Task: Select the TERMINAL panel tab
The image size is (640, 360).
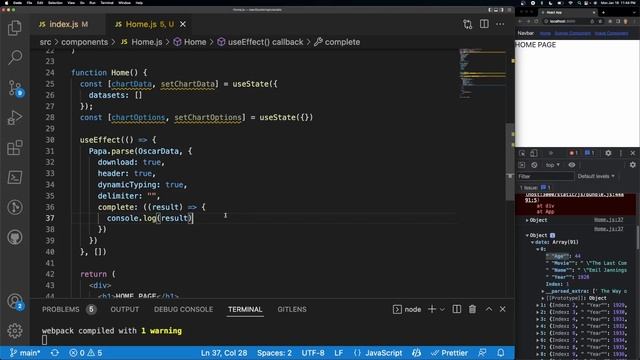Action: coord(245,309)
